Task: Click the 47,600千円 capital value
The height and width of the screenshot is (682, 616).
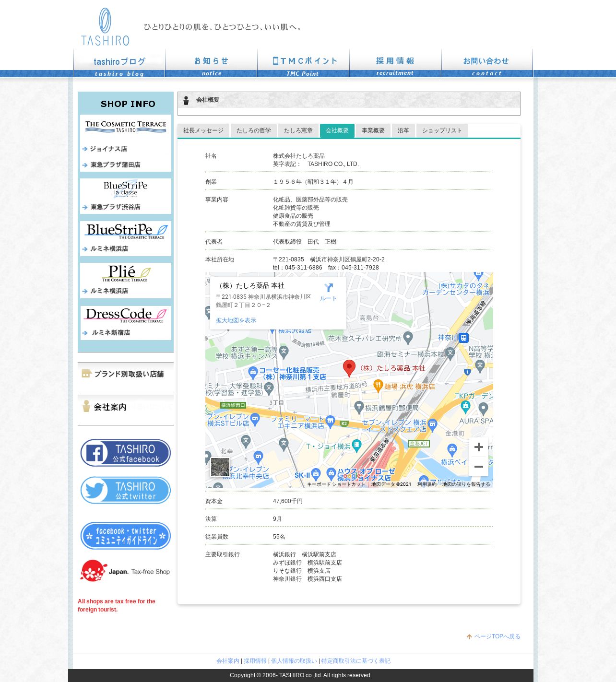Action: coord(288,501)
